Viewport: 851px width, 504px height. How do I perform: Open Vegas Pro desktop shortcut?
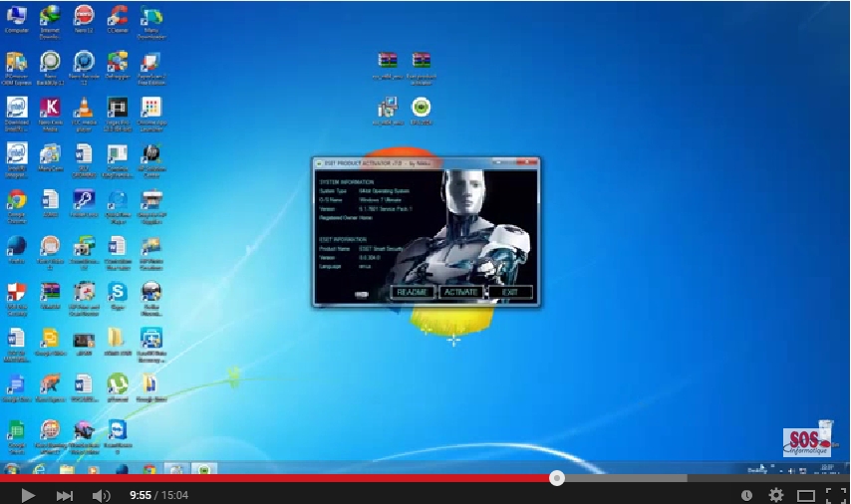pyautogui.click(x=118, y=114)
